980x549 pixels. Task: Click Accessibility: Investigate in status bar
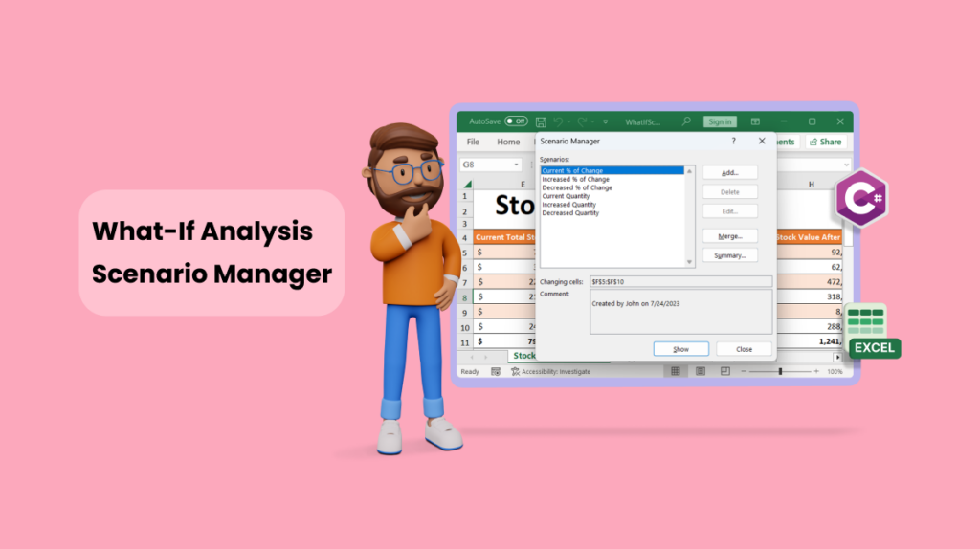(550, 372)
